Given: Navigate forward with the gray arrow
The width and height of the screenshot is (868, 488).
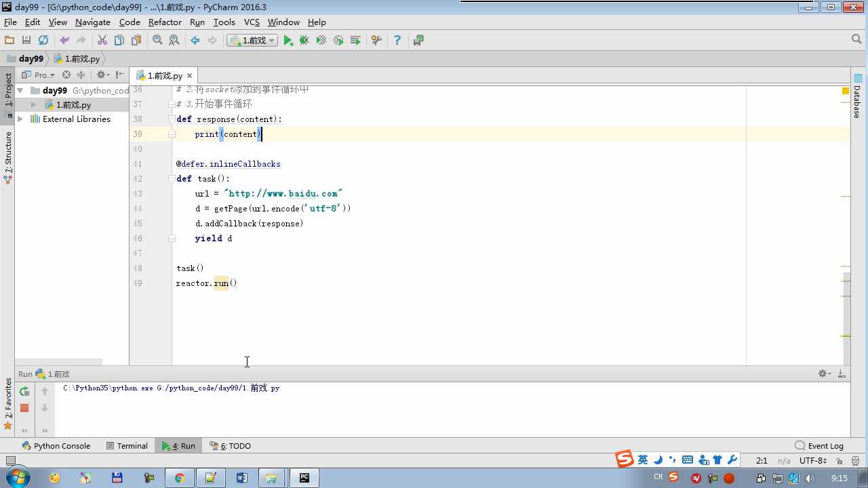Looking at the screenshot, I should click(212, 41).
